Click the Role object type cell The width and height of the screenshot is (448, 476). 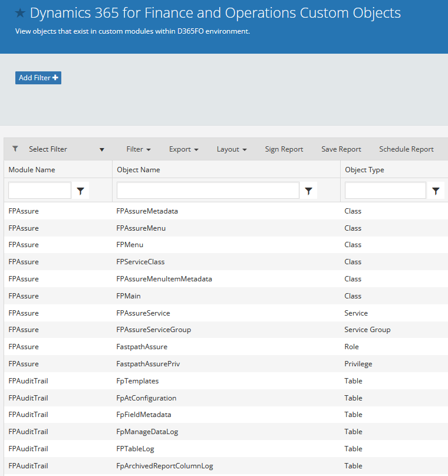tap(351, 347)
